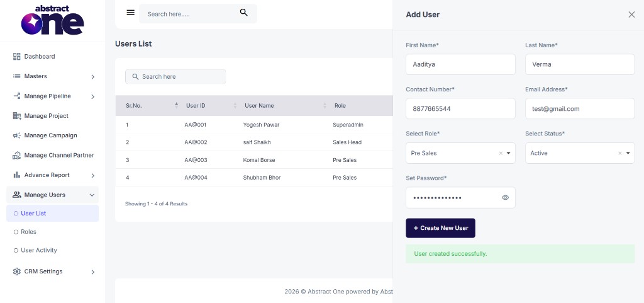The height and width of the screenshot is (303, 644).
Task: Click the hamburger menu icon
Action: (131, 13)
